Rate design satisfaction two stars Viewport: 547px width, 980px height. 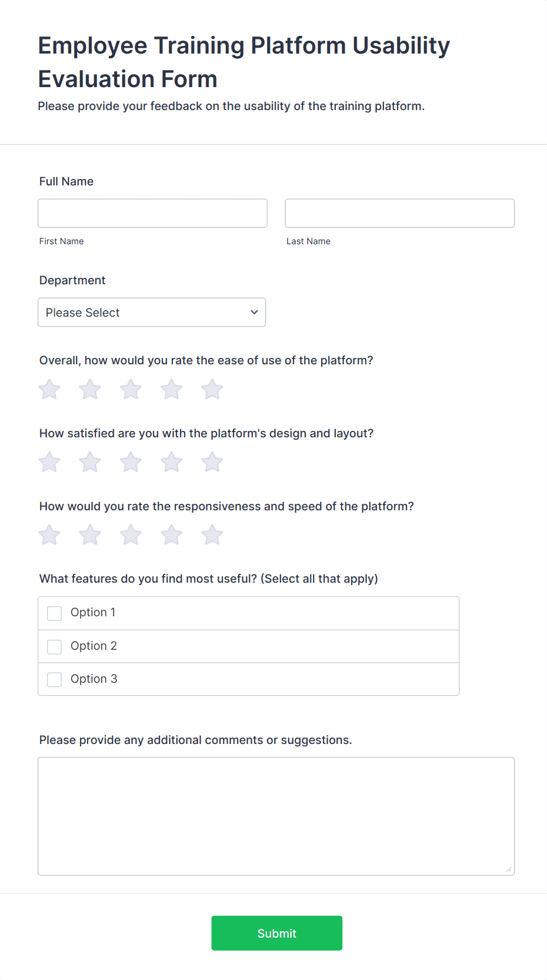[x=89, y=462]
